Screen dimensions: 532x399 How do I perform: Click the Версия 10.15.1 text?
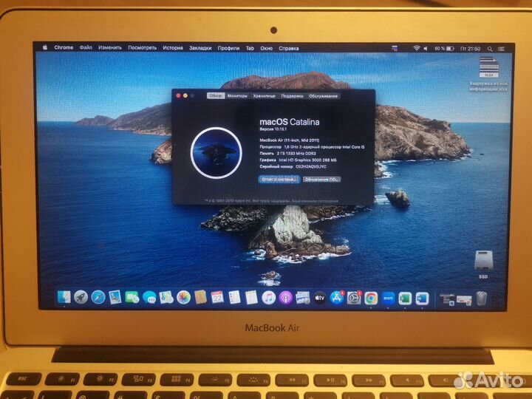[x=273, y=129]
